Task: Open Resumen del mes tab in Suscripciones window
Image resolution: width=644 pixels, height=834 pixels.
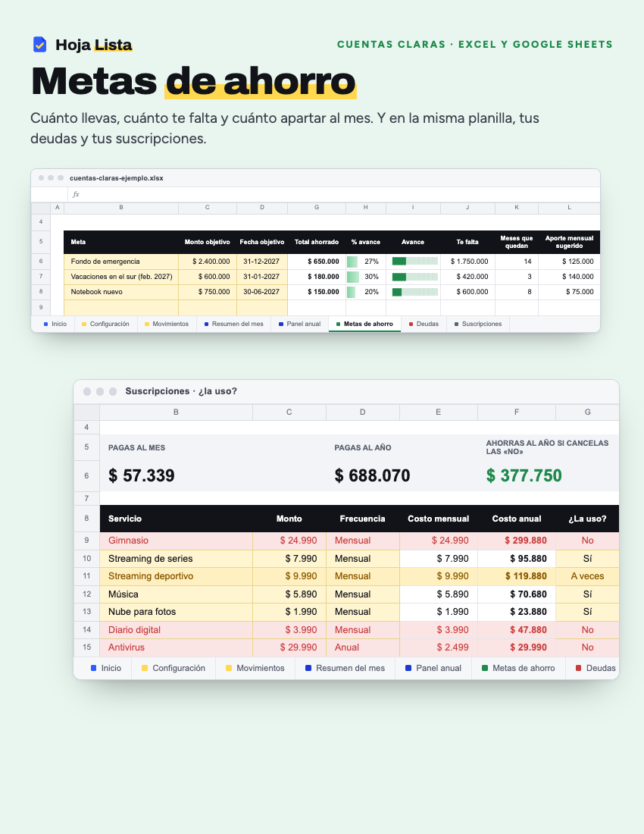Action: tap(345, 668)
